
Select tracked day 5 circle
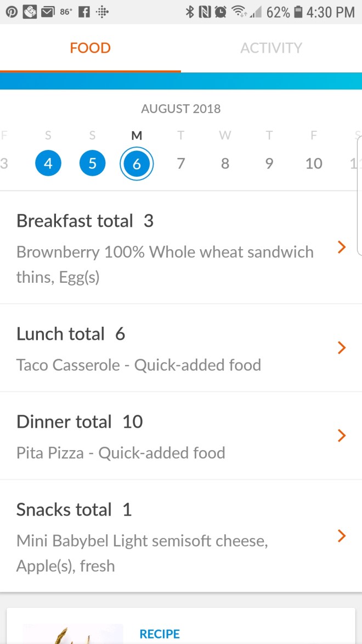[92, 163]
